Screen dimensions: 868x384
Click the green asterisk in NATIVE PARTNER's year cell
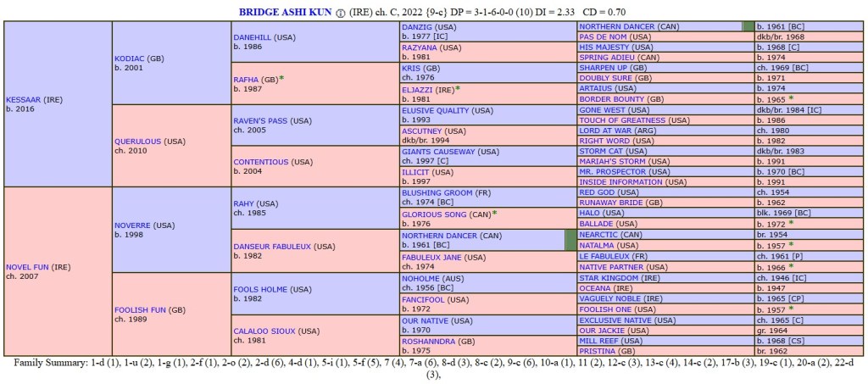[790, 265]
